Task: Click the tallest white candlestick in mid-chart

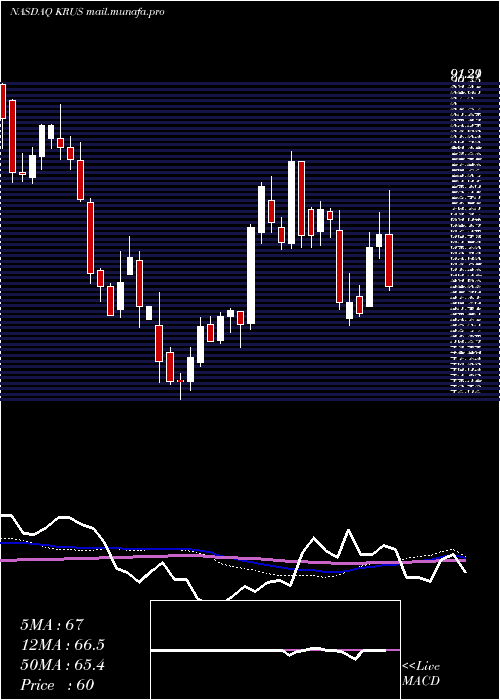Action: tap(251, 275)
